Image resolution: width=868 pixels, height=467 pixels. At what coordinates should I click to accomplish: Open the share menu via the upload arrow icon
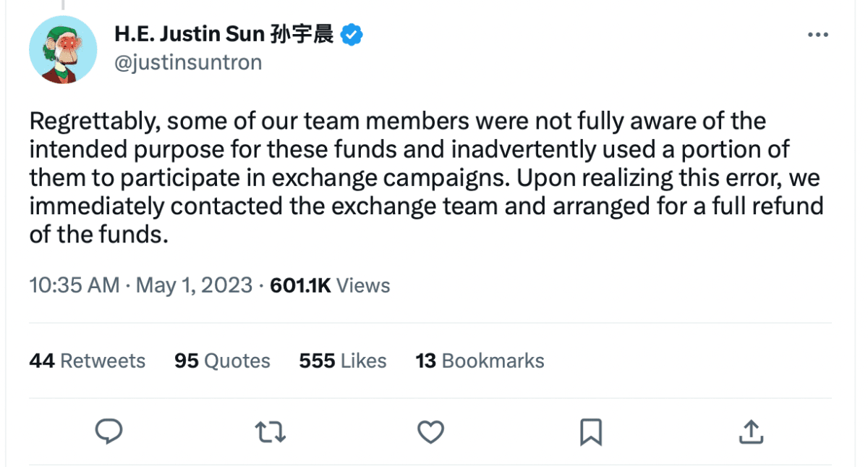click(x=751, y=432)
